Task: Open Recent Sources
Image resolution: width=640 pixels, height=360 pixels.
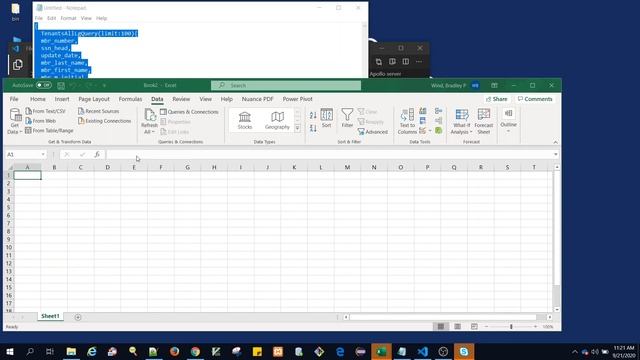Action: point(98,111)
